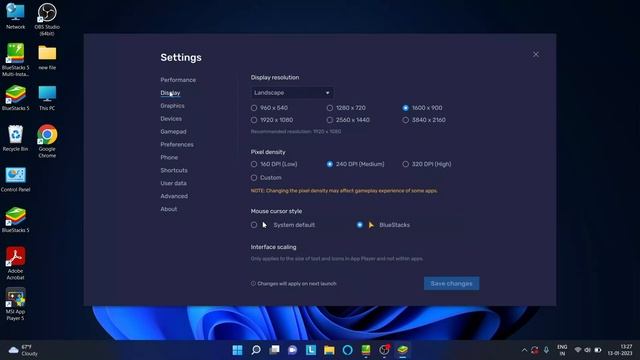
Task: Click 'Changes will apply on next launch' text
Action: (297, 283)
